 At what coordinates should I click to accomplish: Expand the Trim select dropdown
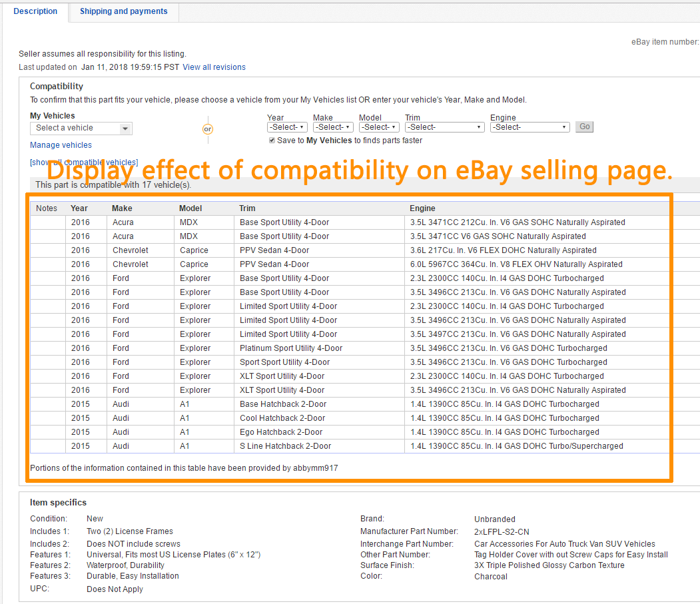click(x=445, y=127)
